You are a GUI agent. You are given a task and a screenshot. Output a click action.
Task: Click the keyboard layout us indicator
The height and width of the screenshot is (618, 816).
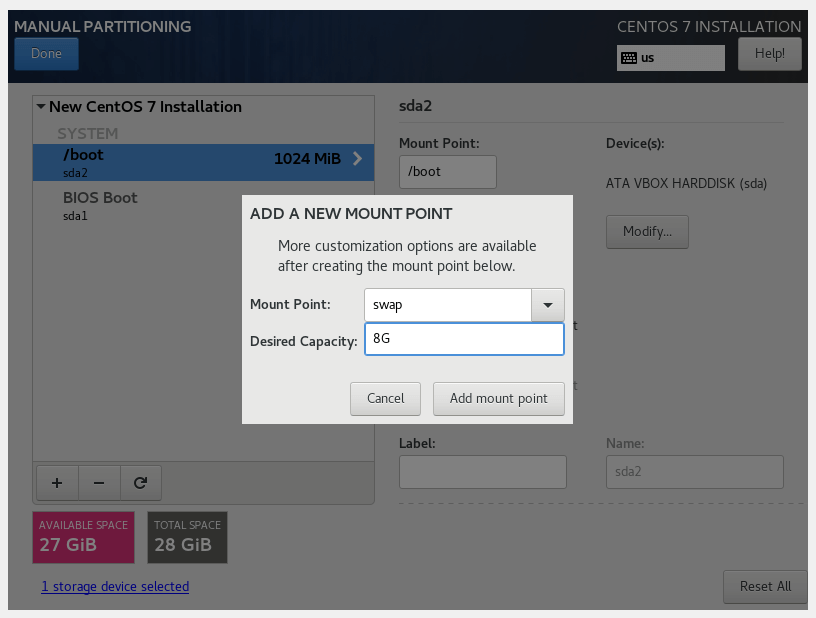[x=670, y=58]
